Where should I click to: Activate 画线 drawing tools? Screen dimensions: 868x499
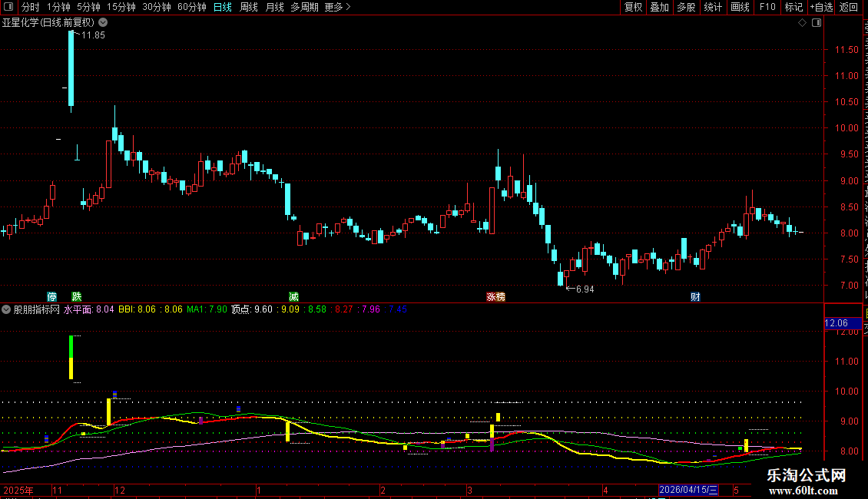click(740, 7)
